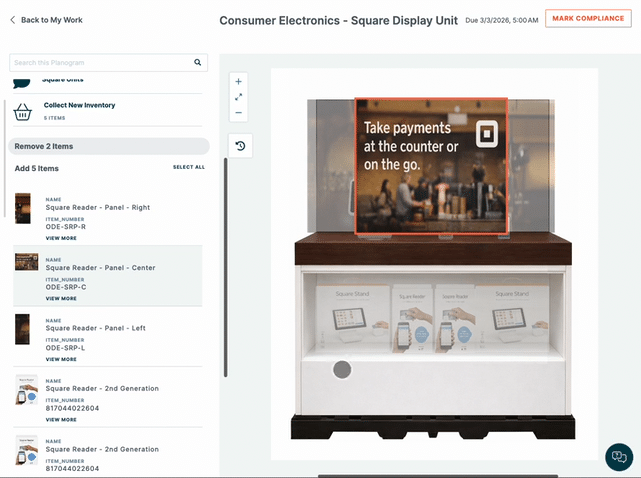Click Select All for added items
This screenshot has height=478, width=641.
pyautogui.click(x=188, y=167)
